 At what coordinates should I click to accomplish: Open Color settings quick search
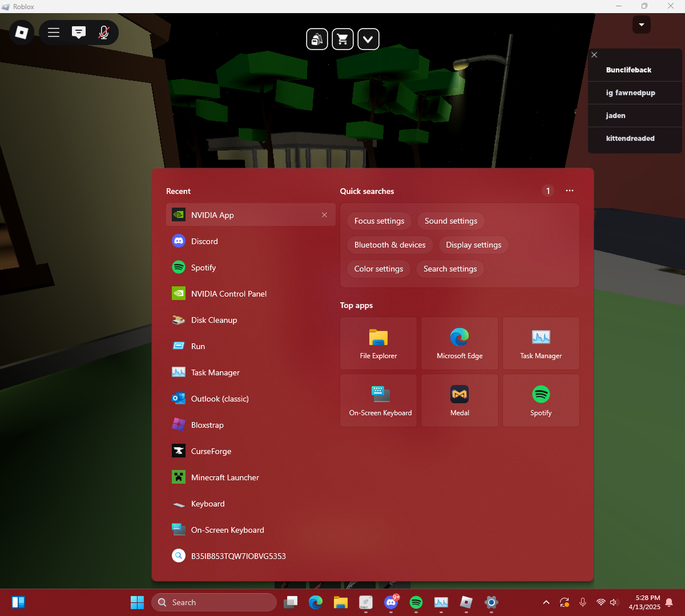[378, 269]
